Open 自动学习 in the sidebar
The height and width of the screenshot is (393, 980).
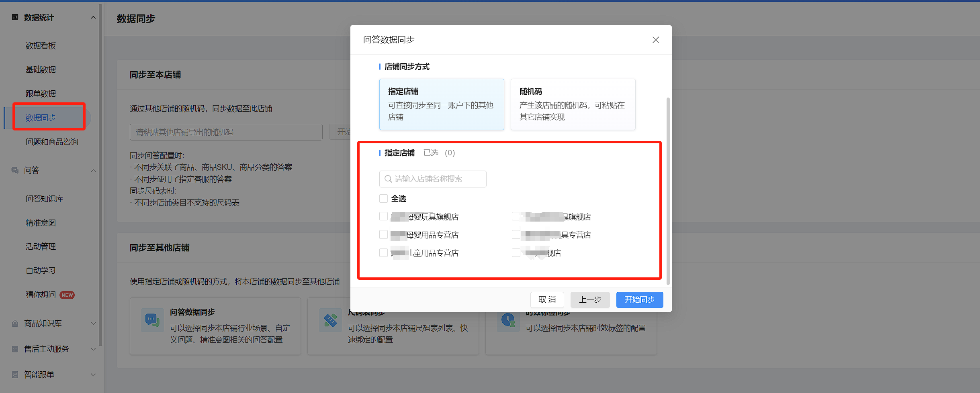[x=41, y=271]
